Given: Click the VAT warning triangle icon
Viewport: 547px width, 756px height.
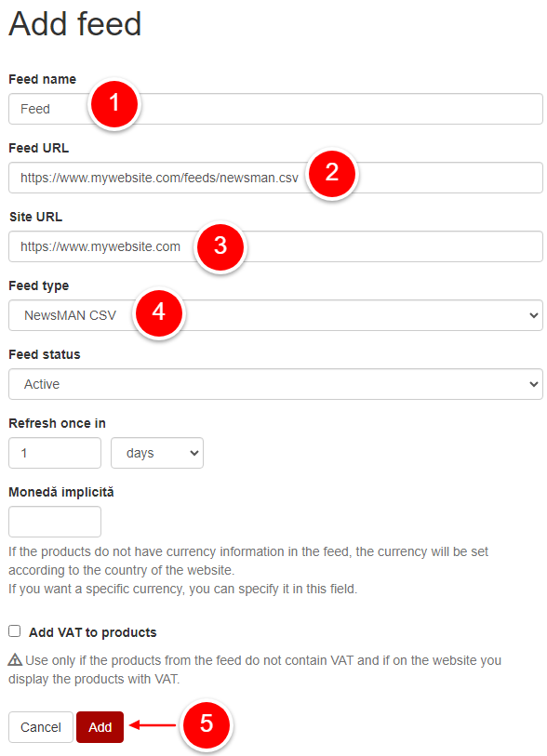Looking at the screenshot, I should (15, 659).
